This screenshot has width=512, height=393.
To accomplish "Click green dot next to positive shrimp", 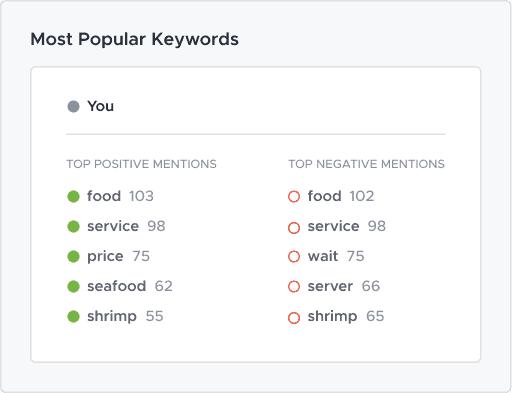I will (x=73, y=316).
